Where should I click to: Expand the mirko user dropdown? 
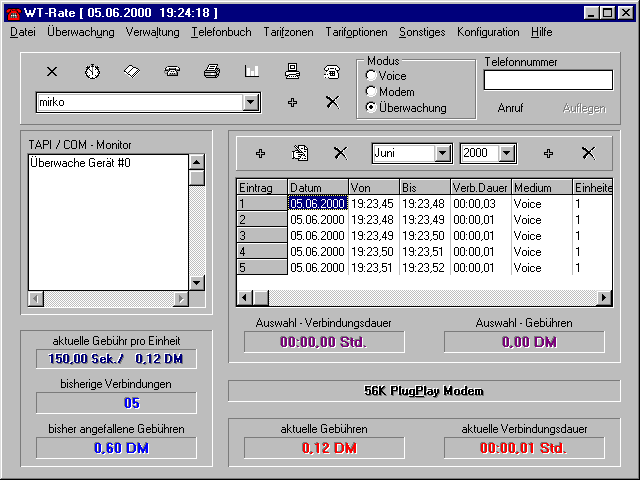click(249, 102)
